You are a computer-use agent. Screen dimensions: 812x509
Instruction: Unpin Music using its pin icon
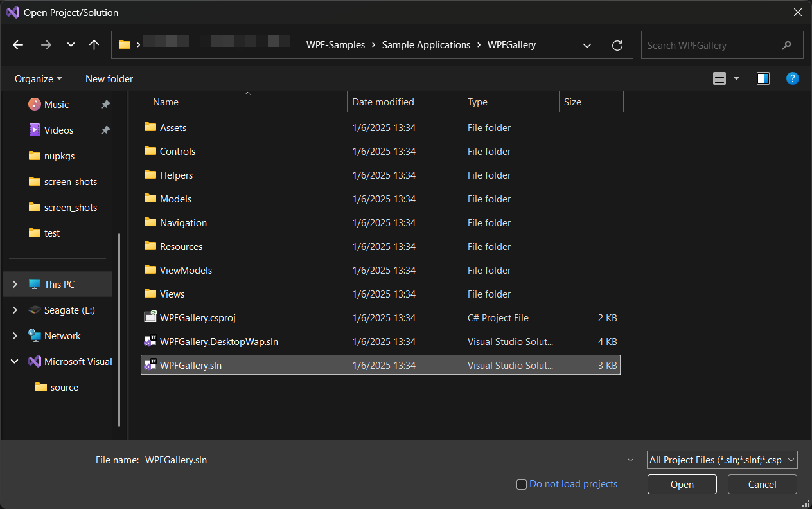coord(105,104)
